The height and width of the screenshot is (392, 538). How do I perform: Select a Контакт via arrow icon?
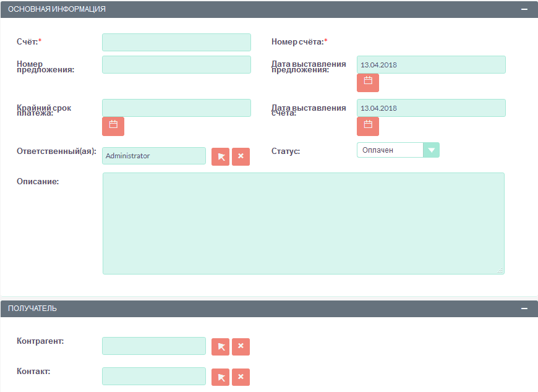pos(220,377)
